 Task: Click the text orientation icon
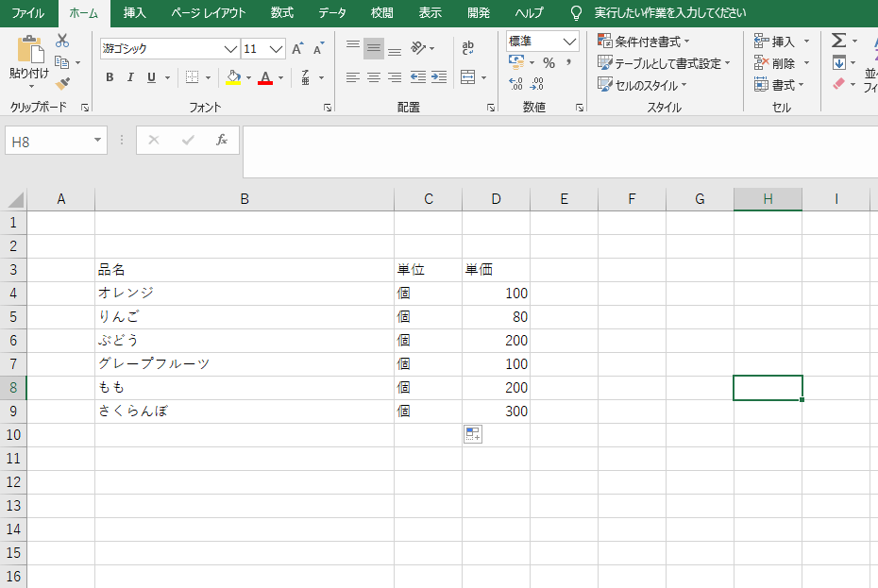pyautogui.click(x=418, y=48)
